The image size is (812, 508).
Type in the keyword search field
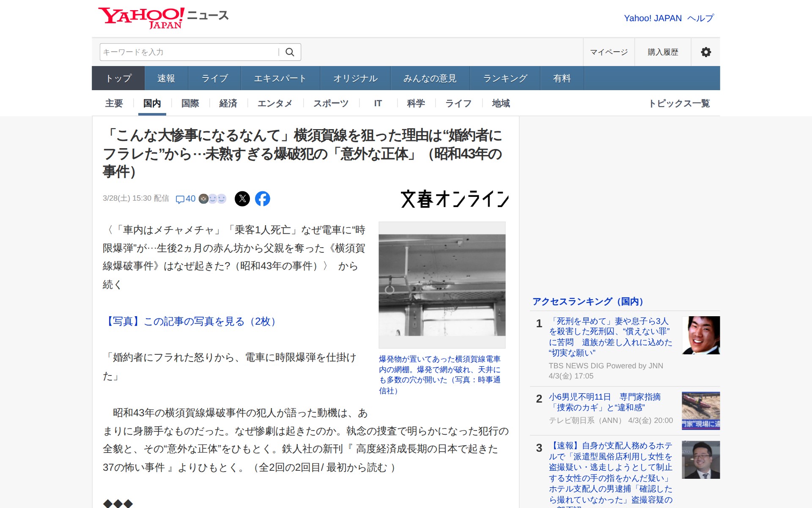point(188,52)
